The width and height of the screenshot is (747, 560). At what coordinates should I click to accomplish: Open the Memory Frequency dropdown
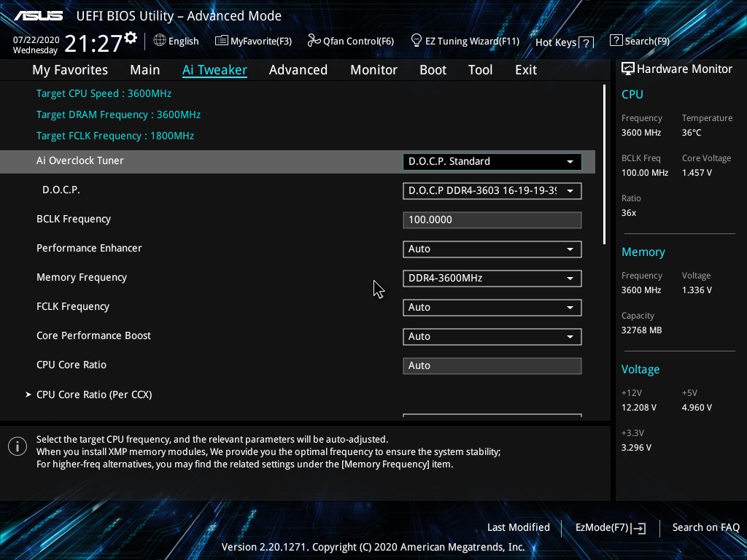click(492, 278)
